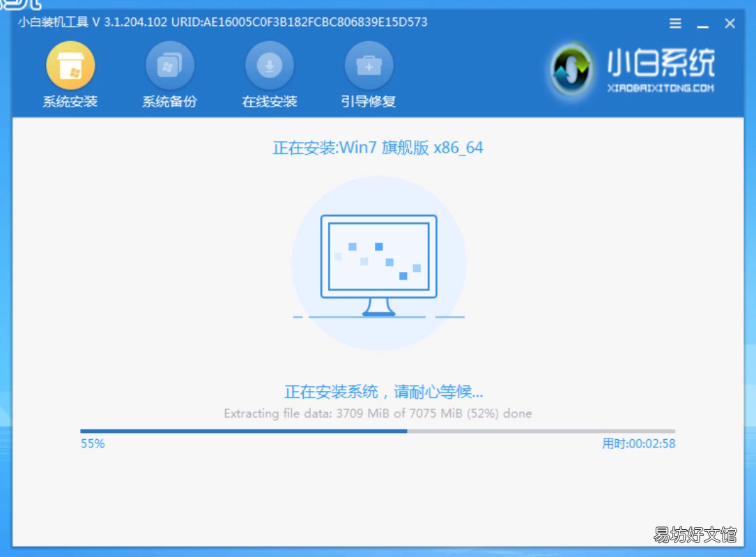Click the title bar version text
This screenshot has width=756, height=557.
[x=223, y=22]
